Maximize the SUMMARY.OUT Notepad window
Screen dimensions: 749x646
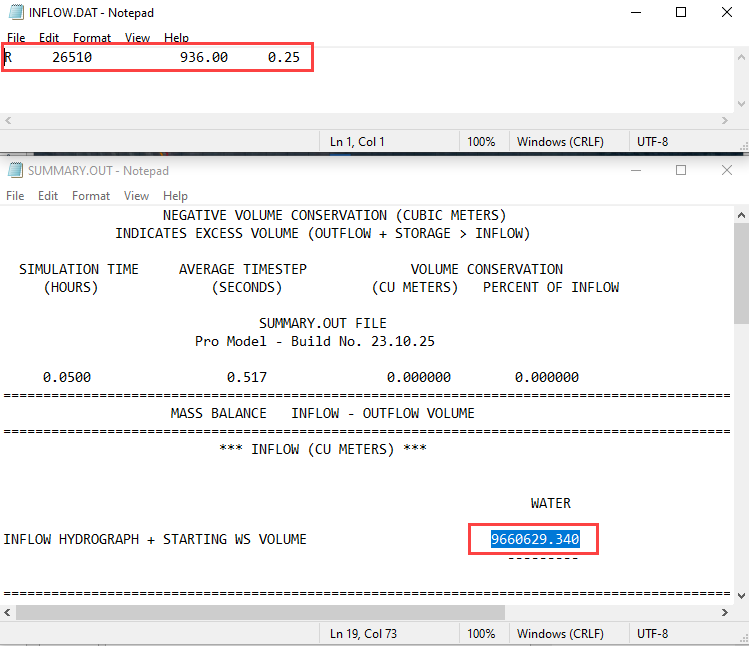[680, 171]
